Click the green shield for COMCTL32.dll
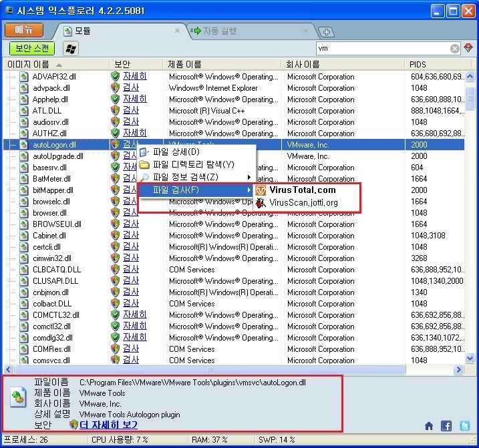Viewport: 479px width, 448px height. click(115, 315)
